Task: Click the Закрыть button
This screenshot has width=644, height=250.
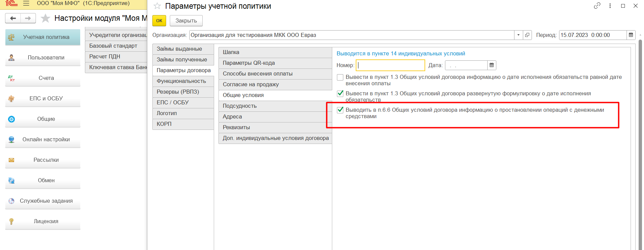Action: 186,21
